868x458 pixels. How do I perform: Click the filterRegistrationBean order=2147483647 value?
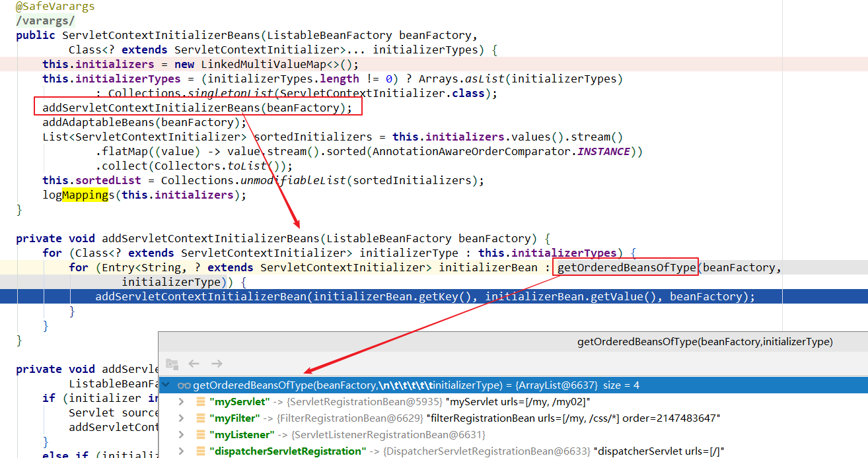[x=574, y=418]
